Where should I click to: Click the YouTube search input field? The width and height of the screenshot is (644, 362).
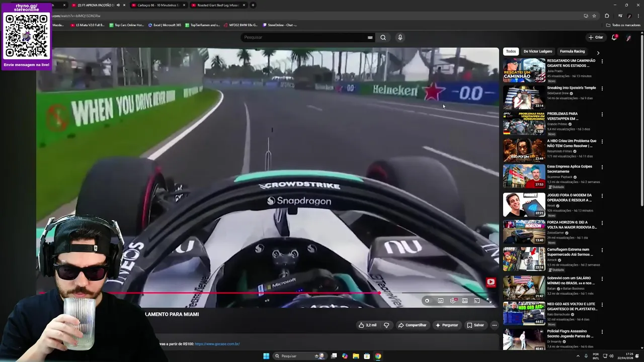click(304, 37)
